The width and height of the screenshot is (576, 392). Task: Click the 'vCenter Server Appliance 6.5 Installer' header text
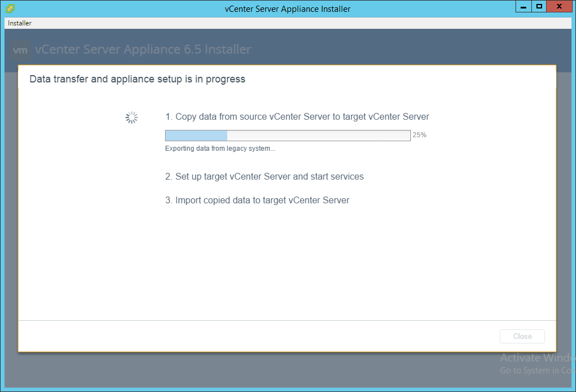(x=143, y=50)
